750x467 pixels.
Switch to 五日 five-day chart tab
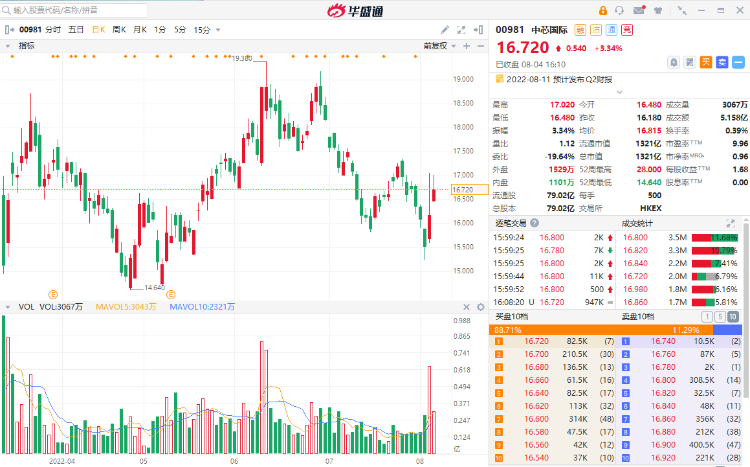[76, 30]
